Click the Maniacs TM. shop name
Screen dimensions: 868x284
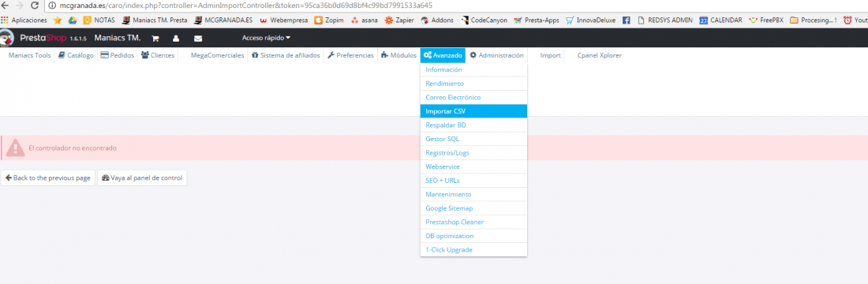pyautogui.click(x=118, y=38)
